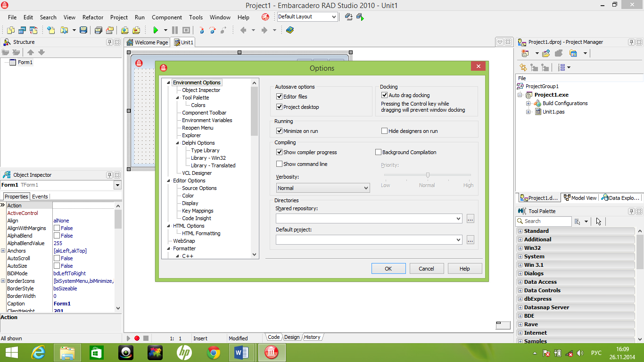Click Cancel in the Options dialog
This screenshot has height=362, width=644.
pyautogui.click(x=426, y=269)
